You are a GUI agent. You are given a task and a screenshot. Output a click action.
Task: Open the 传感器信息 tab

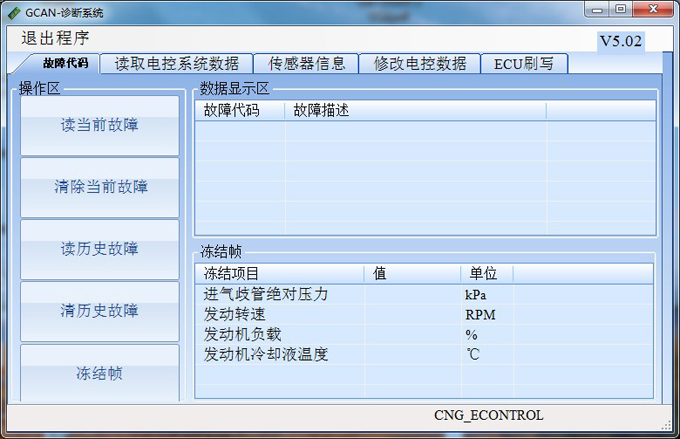[306, 63]
